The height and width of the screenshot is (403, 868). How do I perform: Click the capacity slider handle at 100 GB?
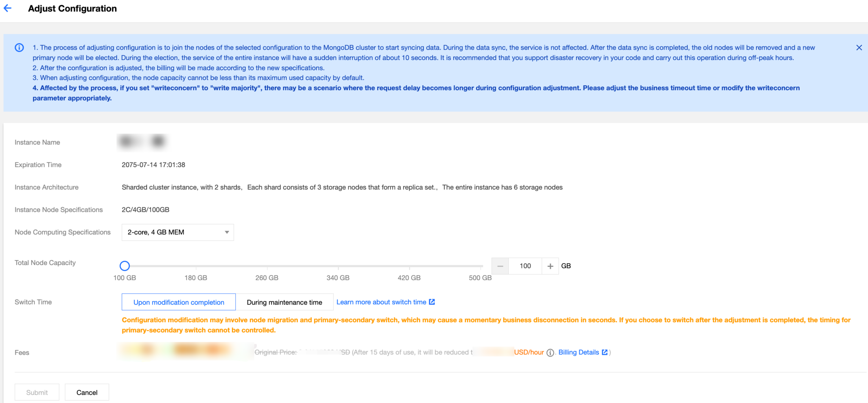pos(125,266)
